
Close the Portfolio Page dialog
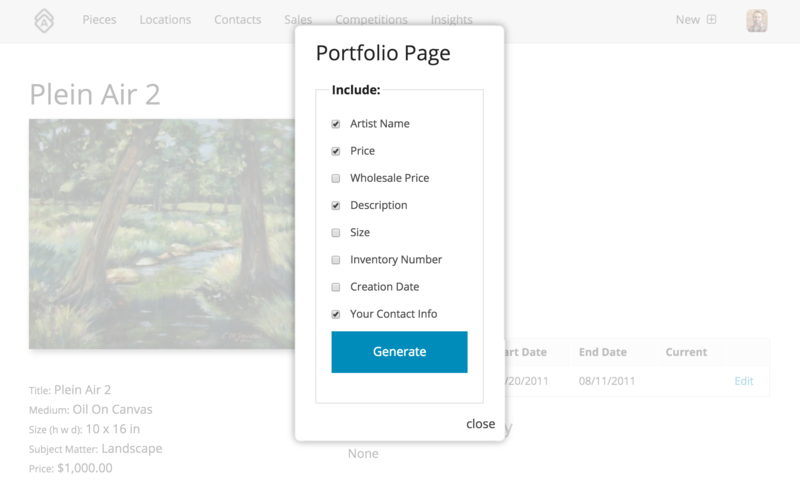(x=480, y=424)
